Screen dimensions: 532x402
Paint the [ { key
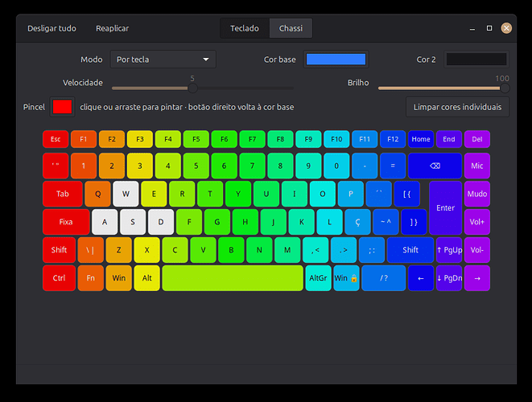[406, 194]
